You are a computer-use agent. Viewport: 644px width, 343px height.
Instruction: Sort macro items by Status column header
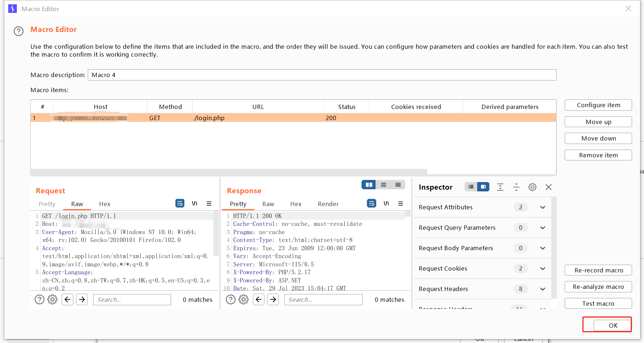tap(347, 107)
